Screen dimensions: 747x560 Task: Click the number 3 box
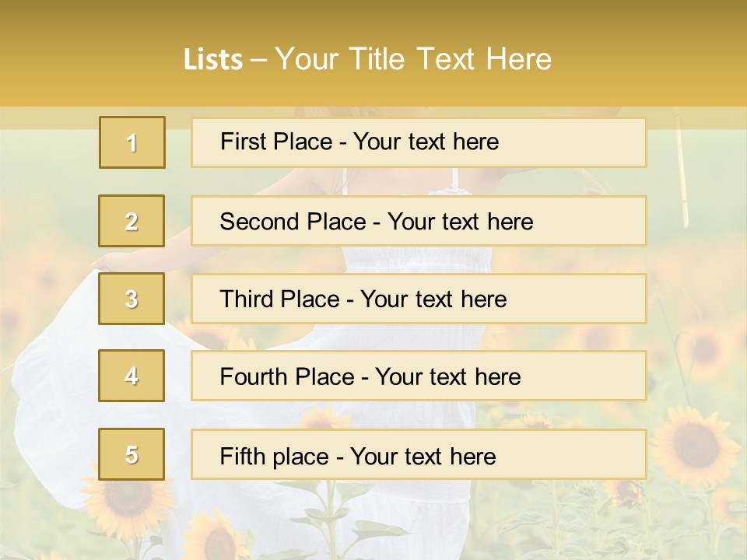[132, 299]
